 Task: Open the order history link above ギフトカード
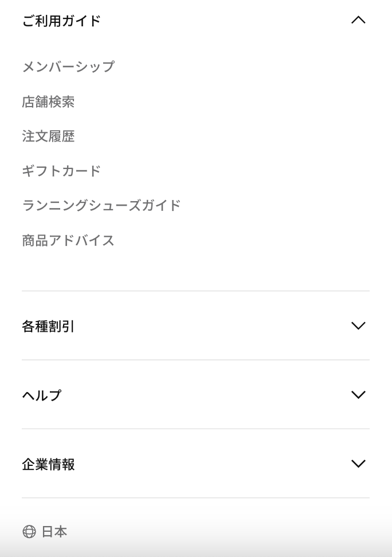point(48,136)
